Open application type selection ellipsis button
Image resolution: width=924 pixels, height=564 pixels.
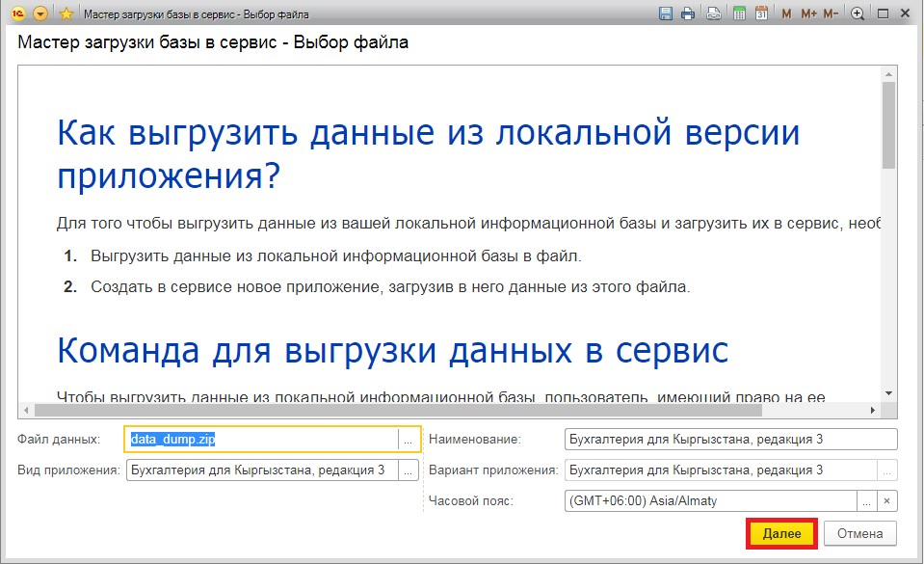tap(409, 470)
